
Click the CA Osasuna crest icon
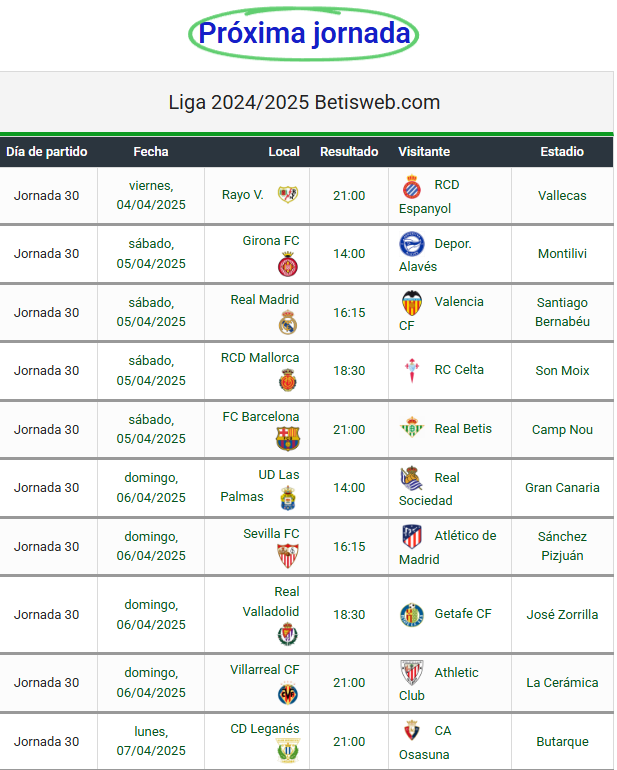[x=412, y=730]
